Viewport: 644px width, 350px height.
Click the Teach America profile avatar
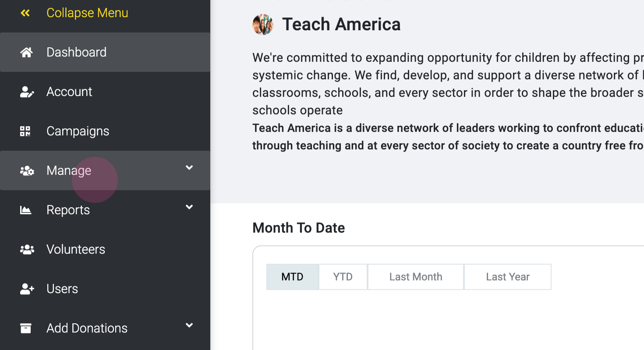coord(263,25)
